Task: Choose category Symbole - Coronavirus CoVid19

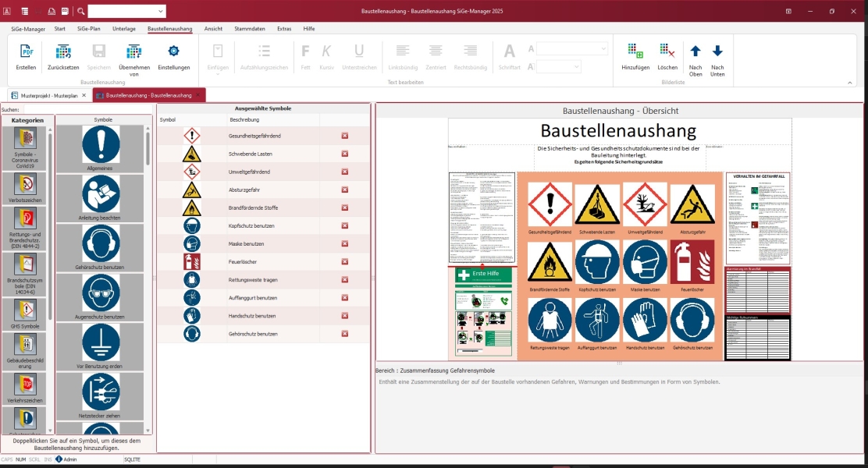Action: 25,147
